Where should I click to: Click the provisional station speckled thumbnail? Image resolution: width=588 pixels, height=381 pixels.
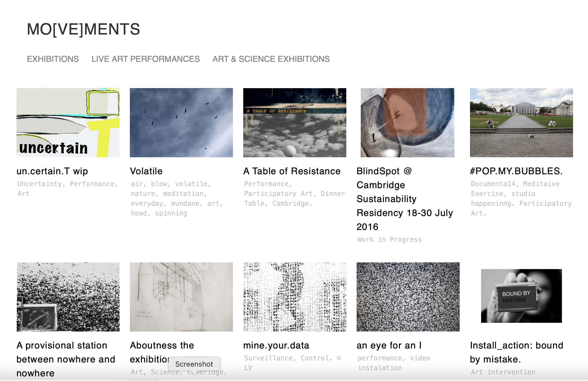tap(68, 297)
